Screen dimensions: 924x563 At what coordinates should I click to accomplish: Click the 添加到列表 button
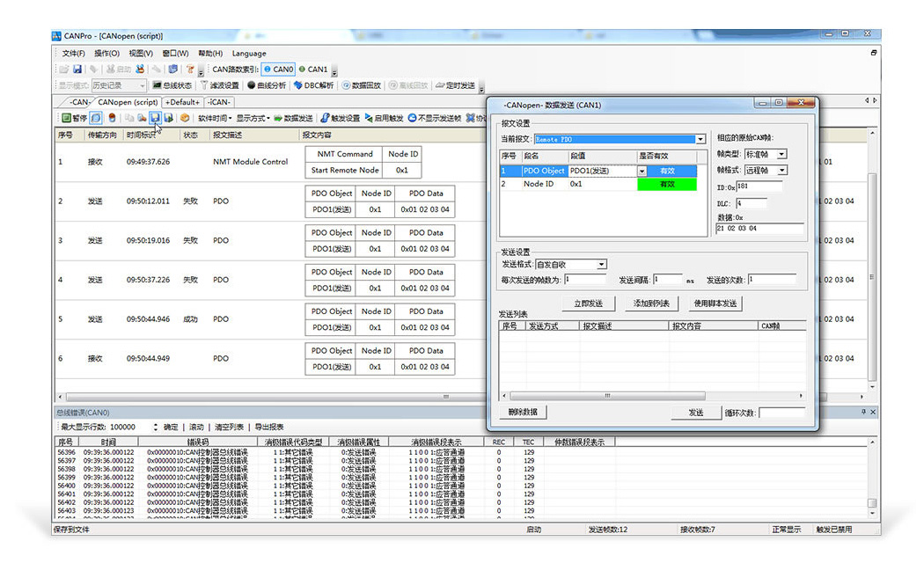tap(651, 303)
